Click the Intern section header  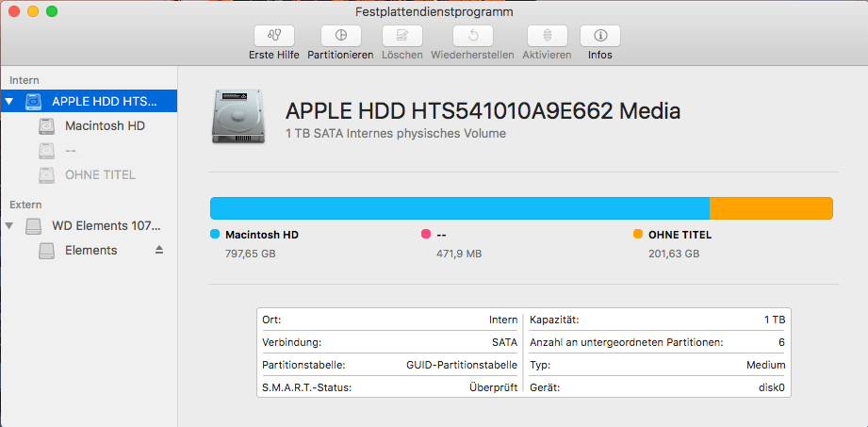coord(25,80)
